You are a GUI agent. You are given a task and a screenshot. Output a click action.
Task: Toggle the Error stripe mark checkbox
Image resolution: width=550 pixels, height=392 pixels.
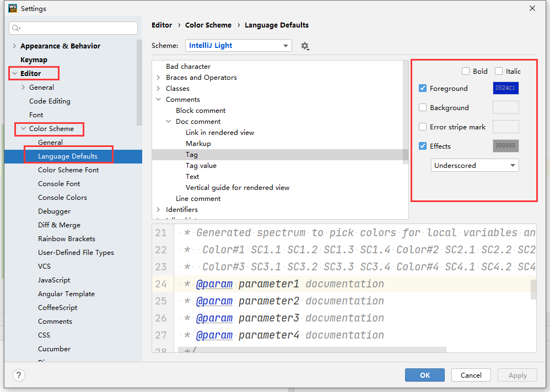click(x=423, y=127)
